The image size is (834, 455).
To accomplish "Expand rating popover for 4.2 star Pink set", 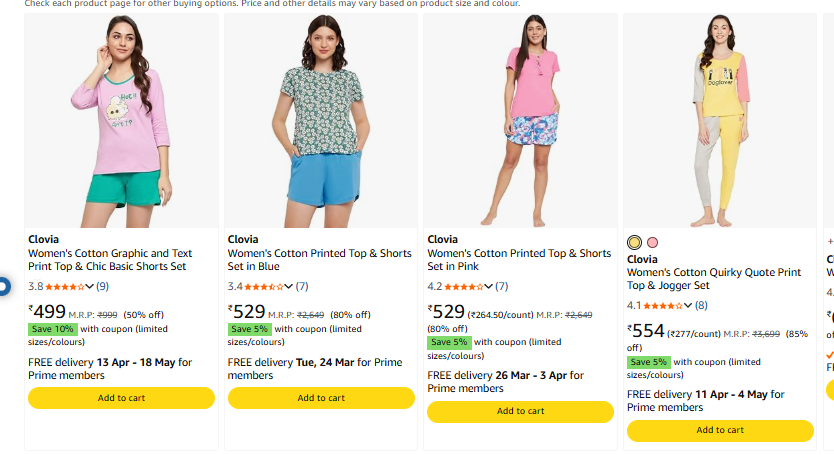I will pos(489,286).
